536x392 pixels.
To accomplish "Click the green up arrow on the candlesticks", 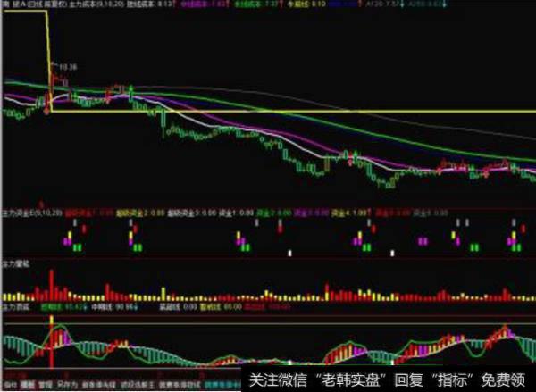I will 131,88.
